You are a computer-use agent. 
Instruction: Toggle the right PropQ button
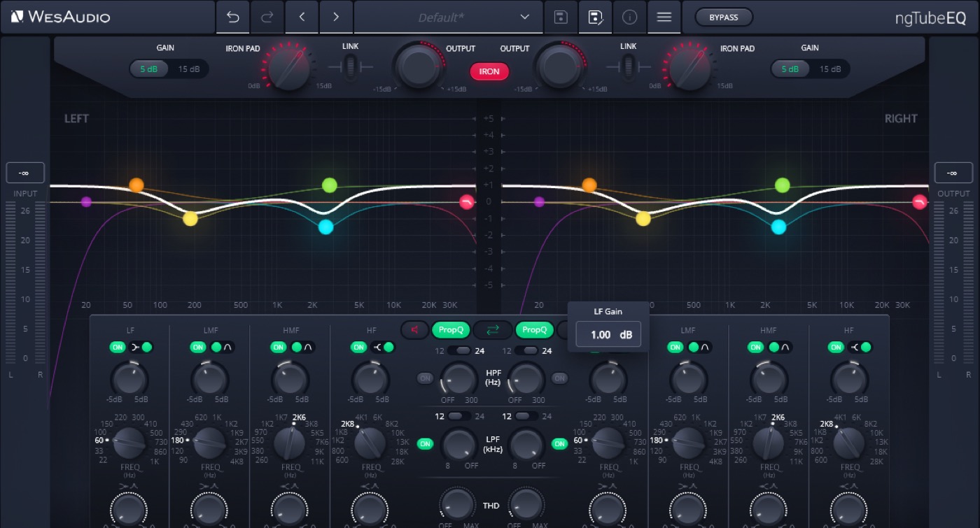[x=534, y=329]
